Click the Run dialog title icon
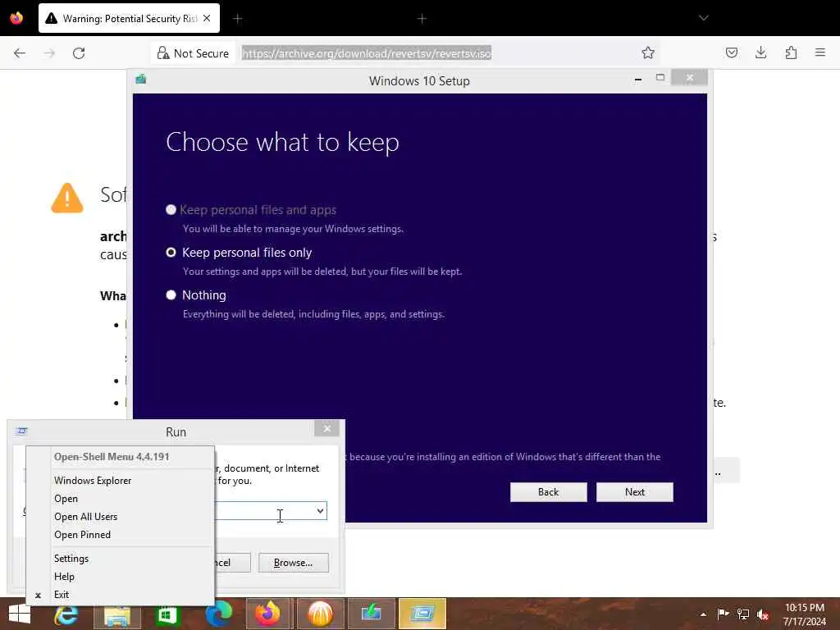This screenshot has width=840, height=630. [x=22, y=431]
